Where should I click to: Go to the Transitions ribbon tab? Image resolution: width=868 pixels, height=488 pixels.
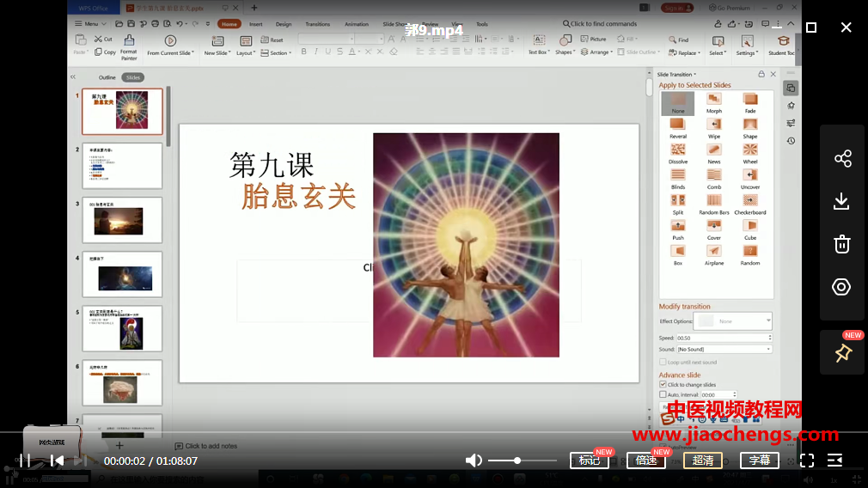(317, 24)
